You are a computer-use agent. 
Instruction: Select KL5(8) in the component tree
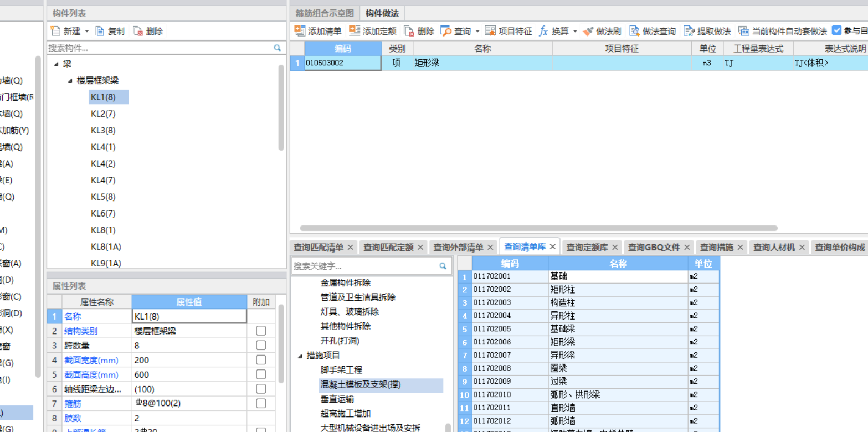tap(103, 197)
